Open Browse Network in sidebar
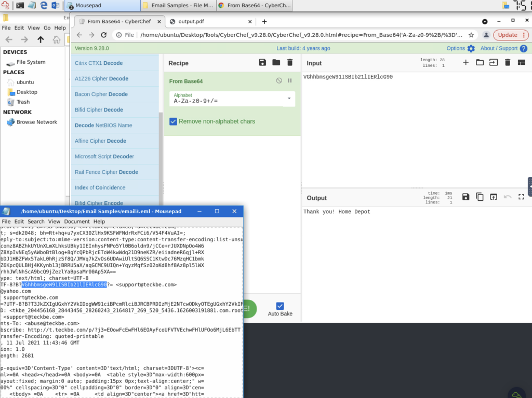Image resolution: width=532 pixels, height=398 pixels. (37, 122)
